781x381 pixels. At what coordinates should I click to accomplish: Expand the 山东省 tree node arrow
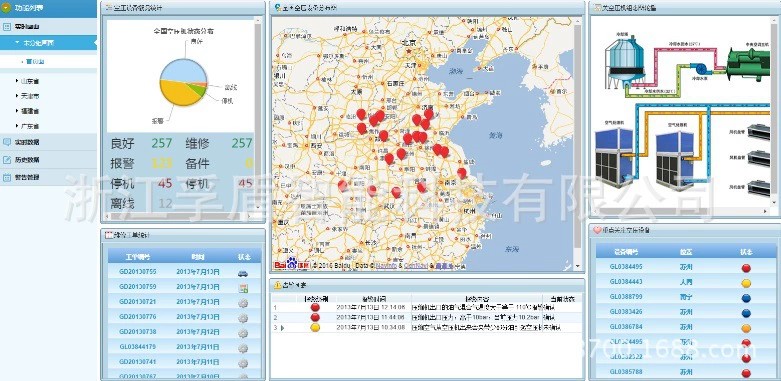pyautogui.click(x=17, y=81)
